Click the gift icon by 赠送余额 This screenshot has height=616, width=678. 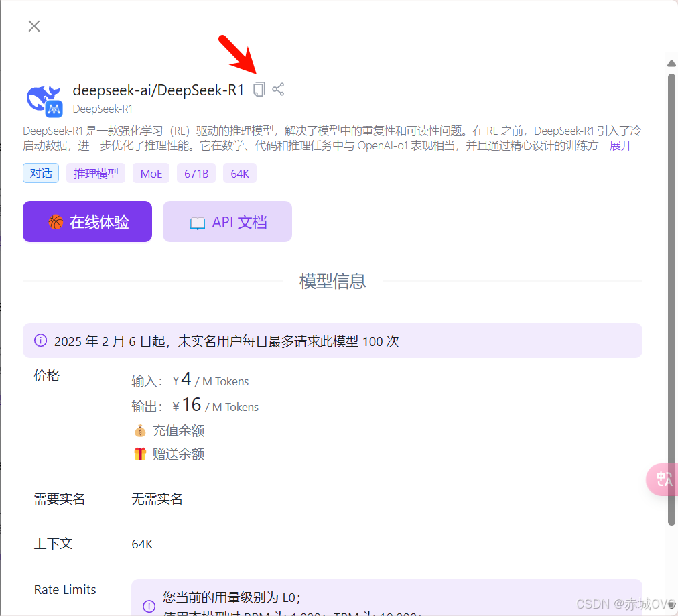(x=140, y=454)
